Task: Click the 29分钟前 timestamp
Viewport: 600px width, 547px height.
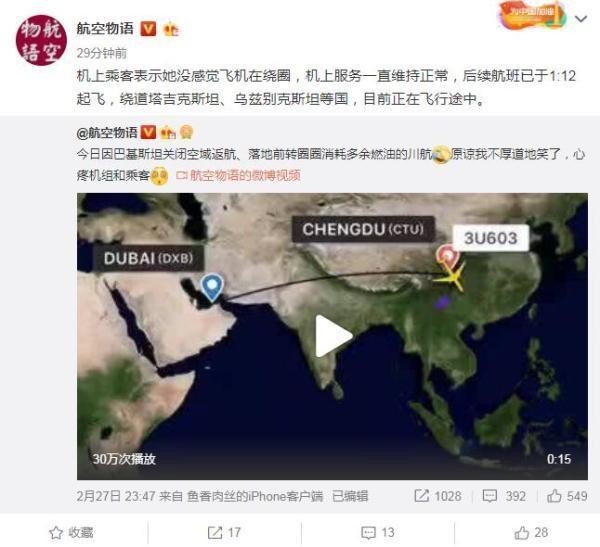Action: click(x=102, y=53)
